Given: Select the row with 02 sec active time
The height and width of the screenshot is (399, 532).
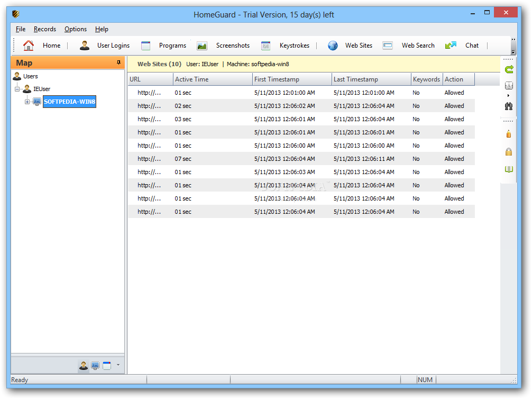Looking at the screenshot, I should [x=301, y=106].
